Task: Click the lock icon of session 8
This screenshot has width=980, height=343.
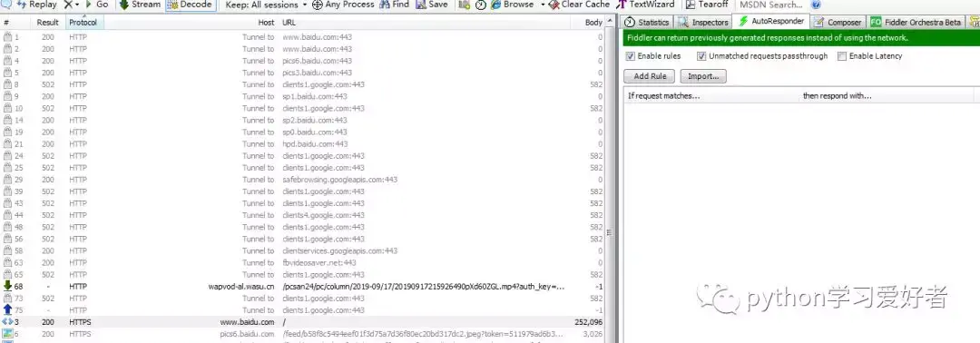Action: [7, 84]
